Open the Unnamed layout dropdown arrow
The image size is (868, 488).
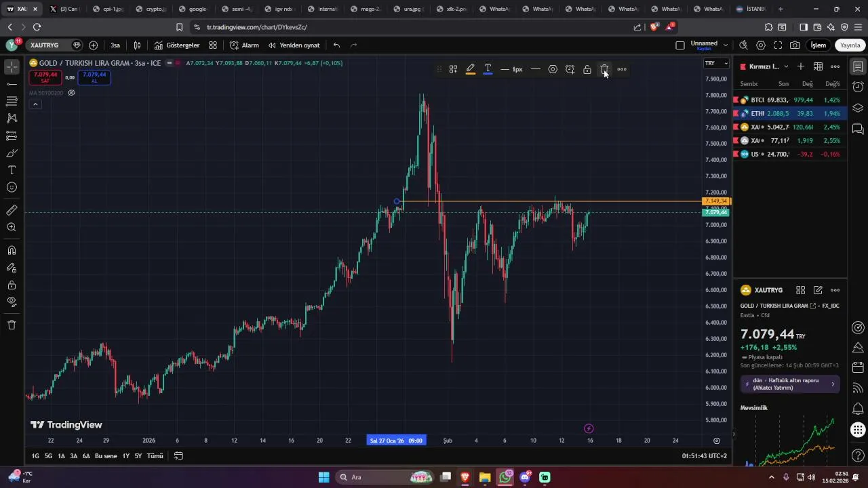point(726,45)
